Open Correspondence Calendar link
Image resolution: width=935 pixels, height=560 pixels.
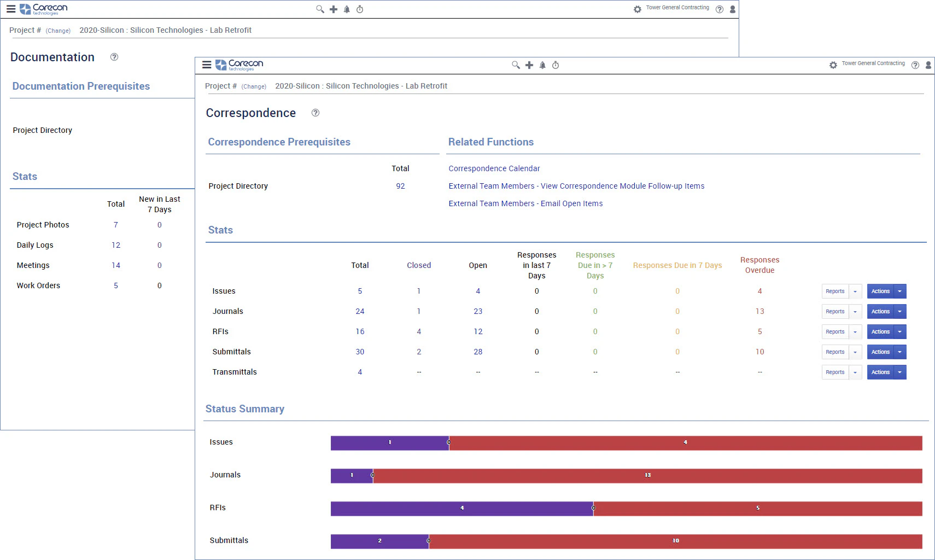[x=494, y=168]
